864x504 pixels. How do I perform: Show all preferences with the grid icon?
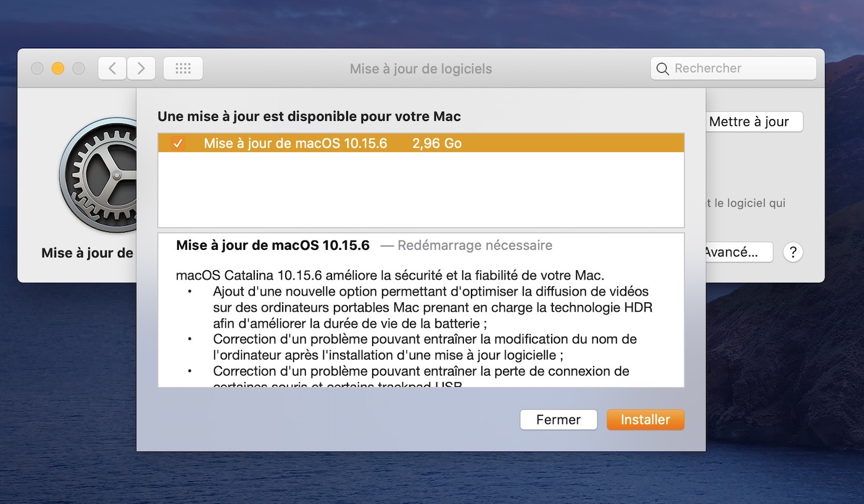tap(183, 68)
